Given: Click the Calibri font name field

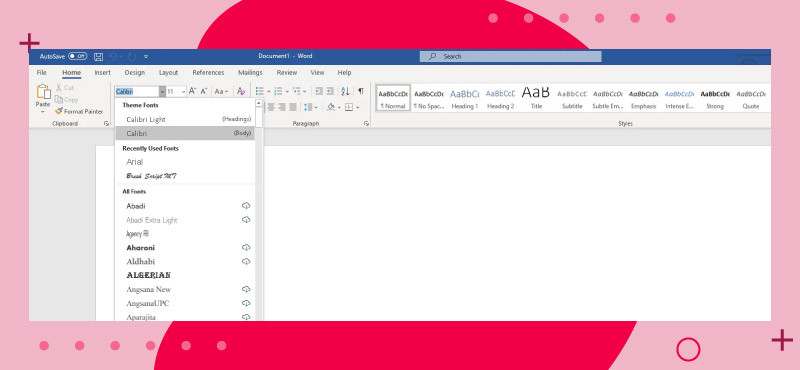Looking at the screenshot, I should (137, 91).
